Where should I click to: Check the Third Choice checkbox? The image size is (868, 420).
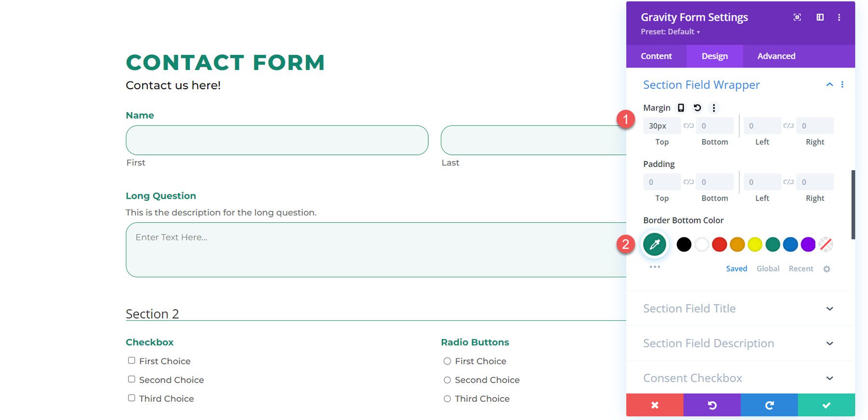(x=131, y=397)
